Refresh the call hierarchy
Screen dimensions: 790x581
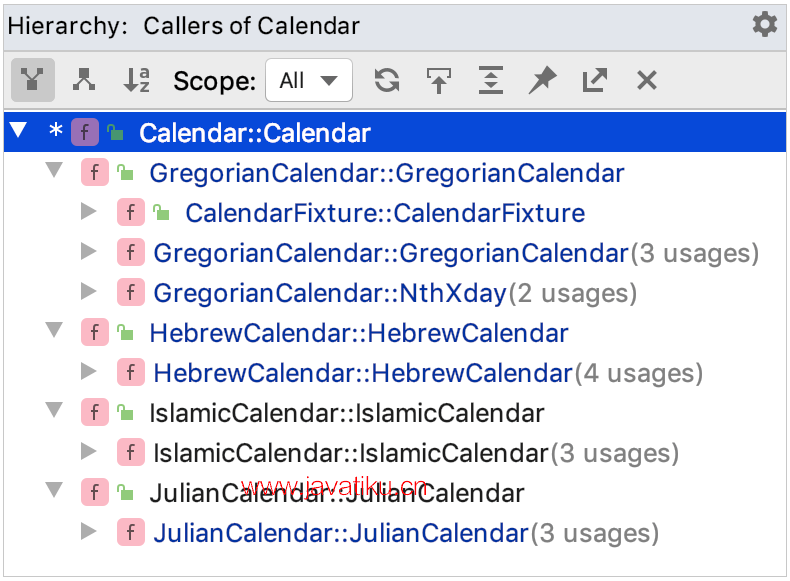[387, 80]
